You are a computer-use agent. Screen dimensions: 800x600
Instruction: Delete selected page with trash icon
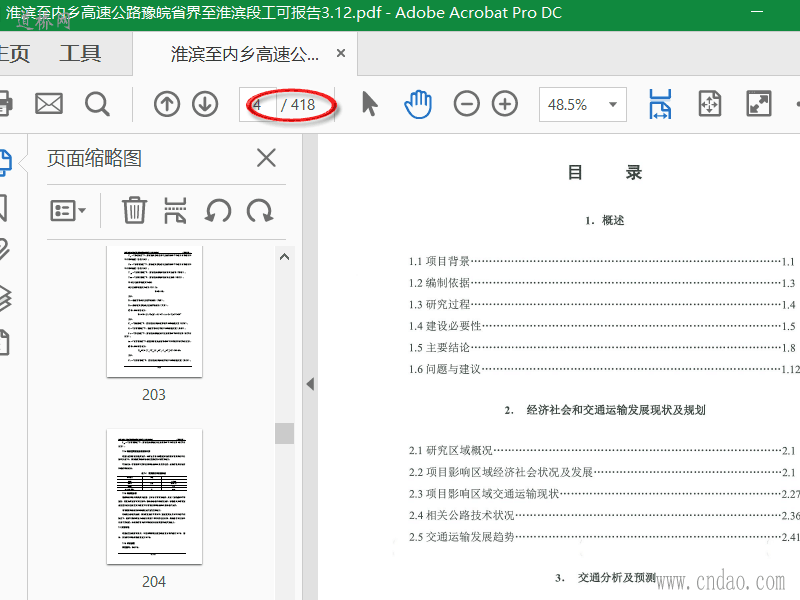click(134, 210)
